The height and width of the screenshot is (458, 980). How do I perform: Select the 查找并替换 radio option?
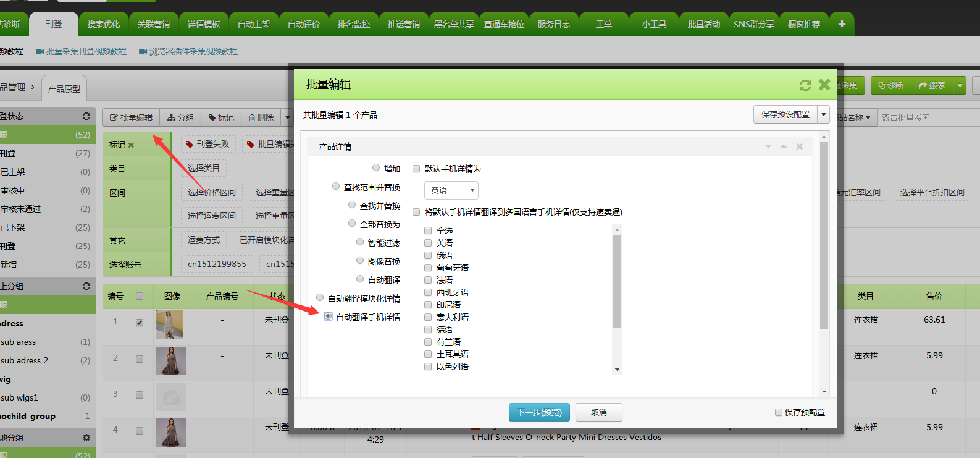tap(352, 205)
